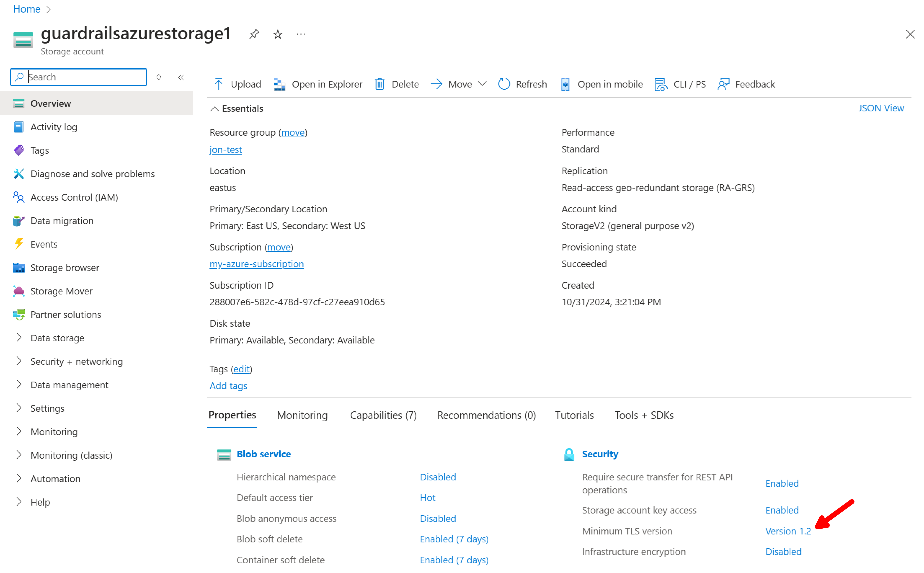Open the jon-test resource group link
Viewport: 924px width, 573px height.
[225, 149]
